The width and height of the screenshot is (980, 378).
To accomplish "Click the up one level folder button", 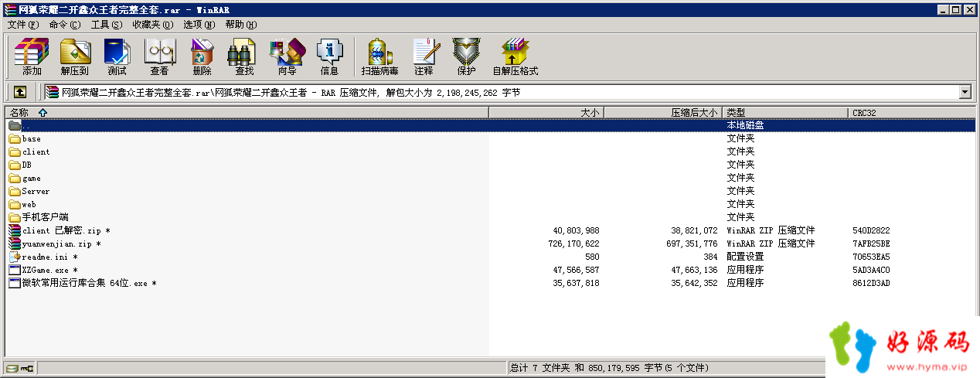I will (20, 92).
